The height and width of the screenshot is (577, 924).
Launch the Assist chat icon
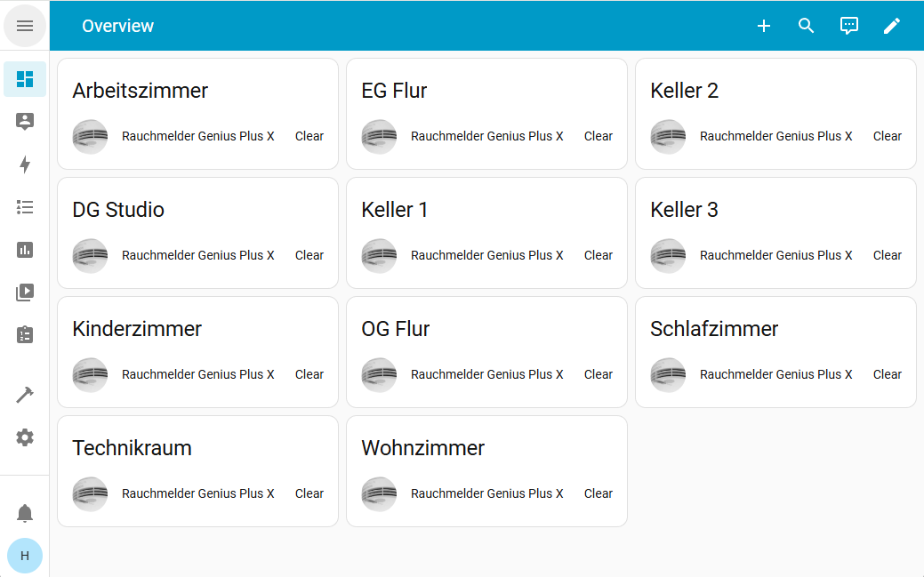coord(848,26)
